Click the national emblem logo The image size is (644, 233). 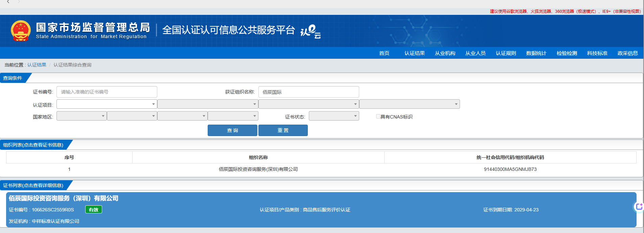tap(21, 31)
